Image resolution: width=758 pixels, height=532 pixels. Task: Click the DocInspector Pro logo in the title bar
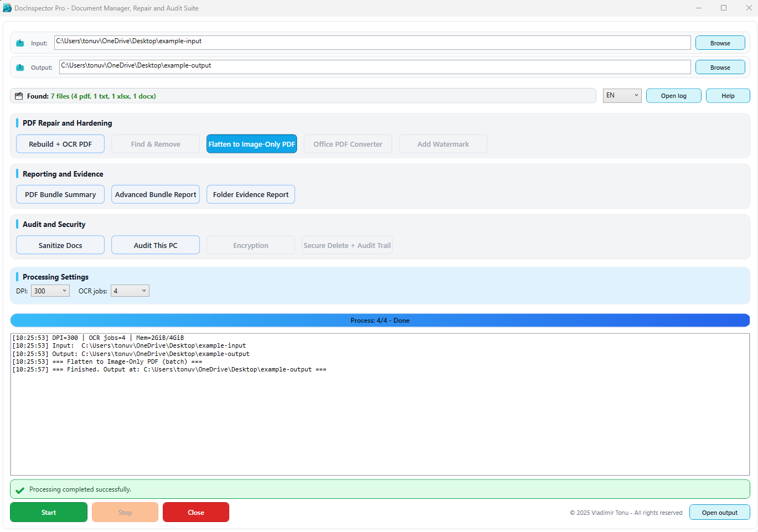tap(7, 8)
